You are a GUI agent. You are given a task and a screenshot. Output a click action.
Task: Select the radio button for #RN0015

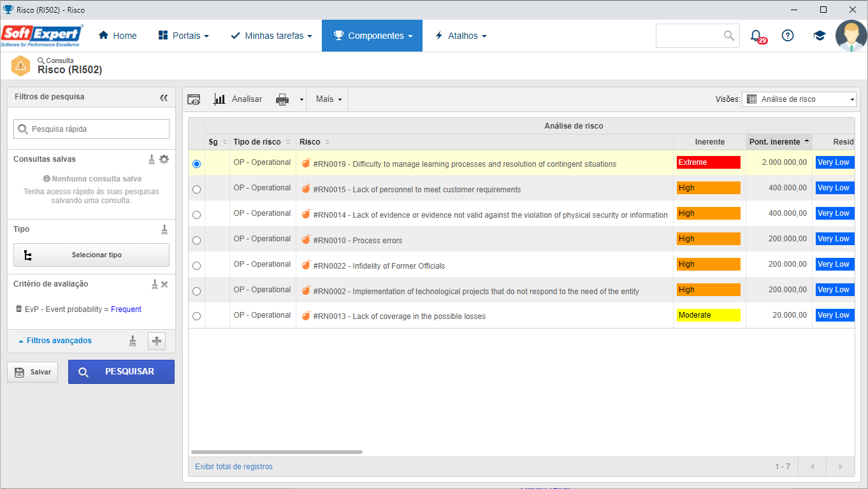coord(196,189)
